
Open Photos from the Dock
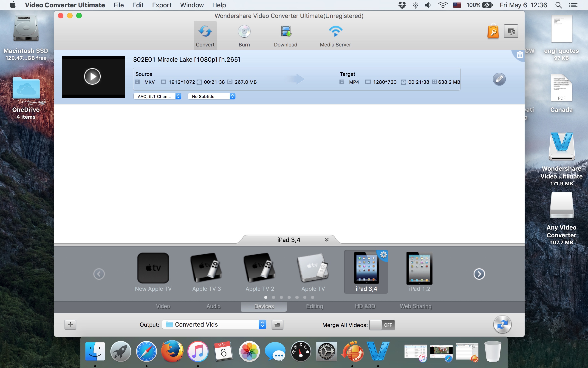249,351
